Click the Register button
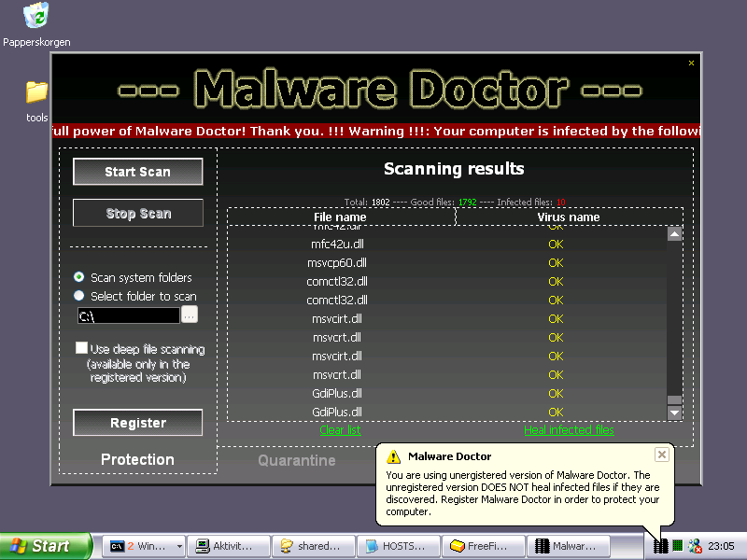747x560 pixels. (x=137, y=423)
